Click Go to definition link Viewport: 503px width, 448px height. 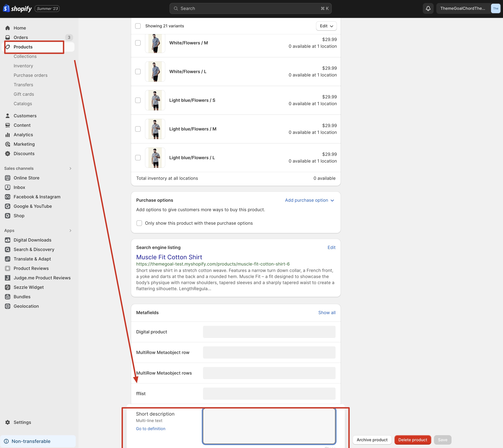click(151, 429)
